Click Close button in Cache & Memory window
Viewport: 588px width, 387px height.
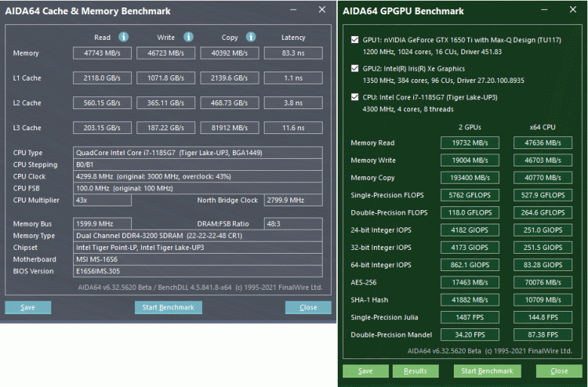[308, 307]
